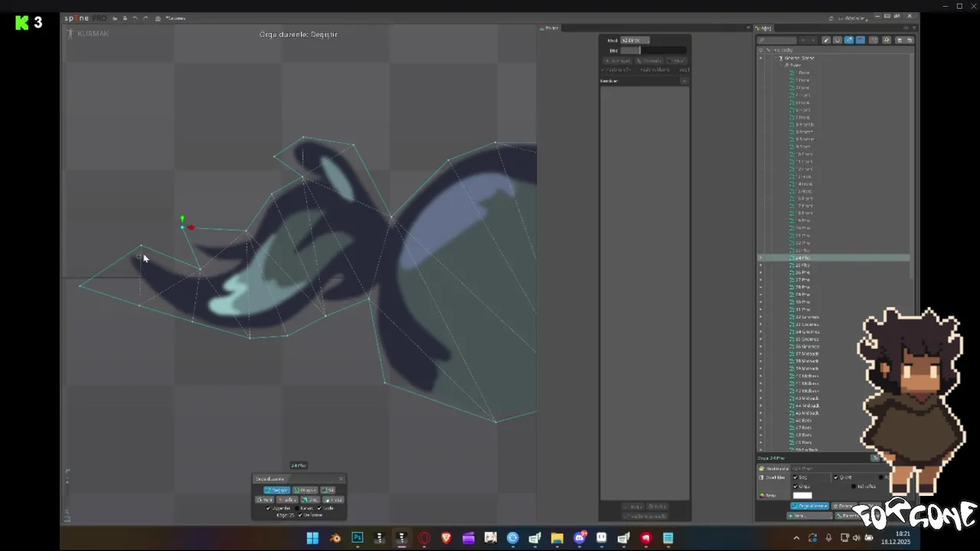
Task: Open the white Renk color swatch
Action: [802, 495]
